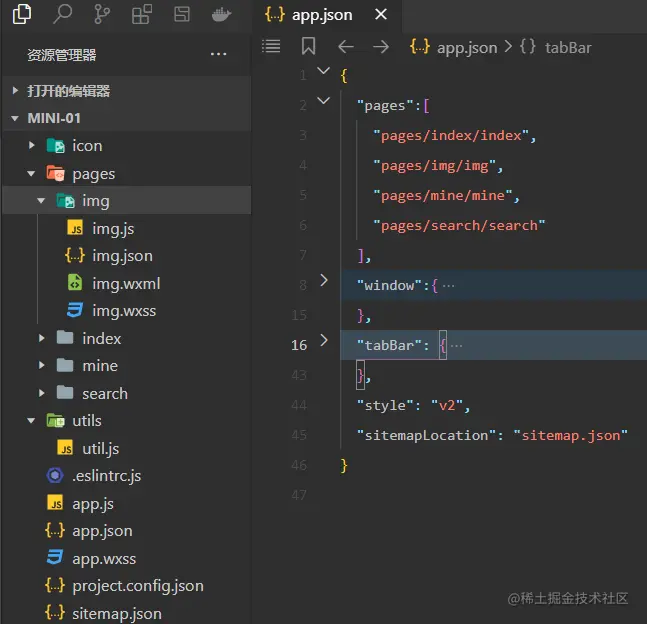Click app.json in the breadcrumb
Image resolution: width=647 pixels, height=624 pixels.
tap(467, 47)
